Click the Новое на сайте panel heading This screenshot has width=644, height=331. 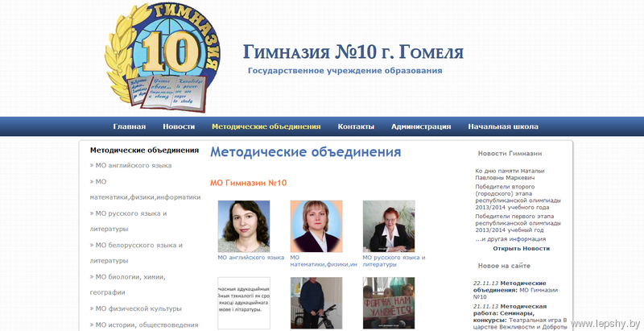pos(504,266)
